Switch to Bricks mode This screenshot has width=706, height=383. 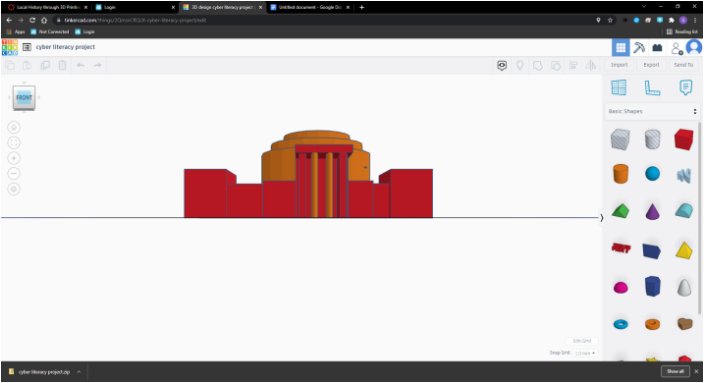pyautogui.click(x=658, y=48)
